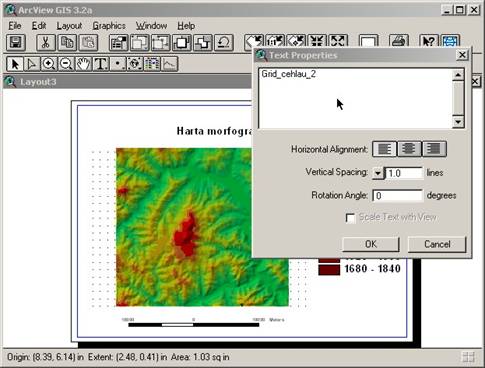Click the Save project icon
The width and height of the screenshot is (485, 368).
point(16,43)
